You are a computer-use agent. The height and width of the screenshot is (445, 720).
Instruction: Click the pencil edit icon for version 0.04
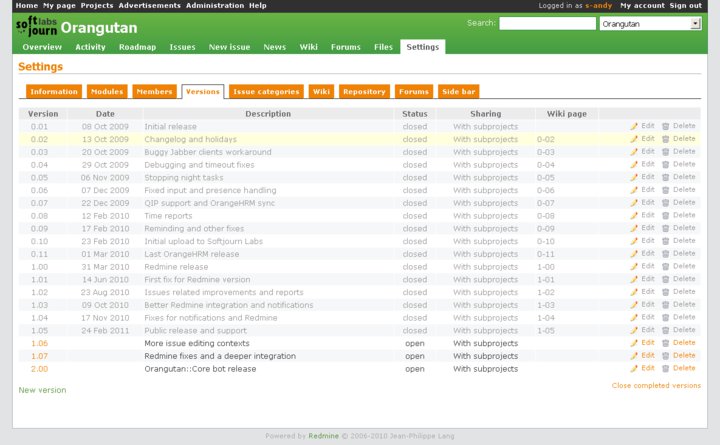coord(634,164)
